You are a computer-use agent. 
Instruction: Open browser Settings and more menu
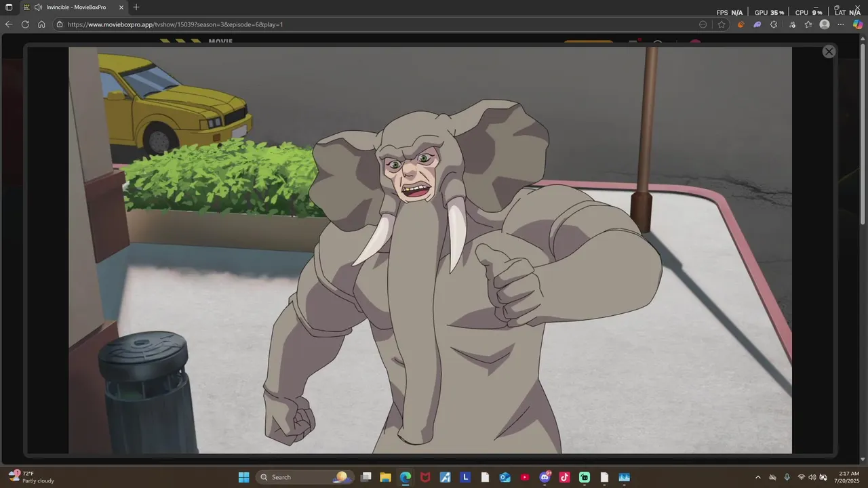(841, 24)
